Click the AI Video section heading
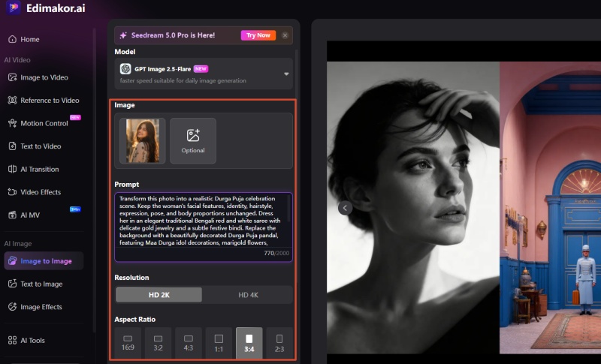Screen dimensions: 601x364 click(x=17, y=60)
